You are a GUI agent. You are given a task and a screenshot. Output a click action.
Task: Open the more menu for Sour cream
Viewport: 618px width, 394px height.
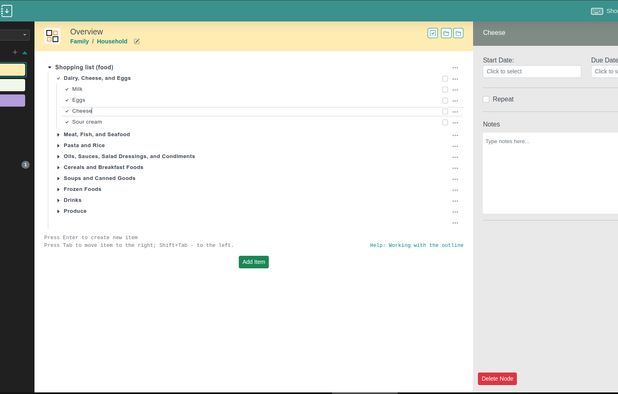pos(455,123)
